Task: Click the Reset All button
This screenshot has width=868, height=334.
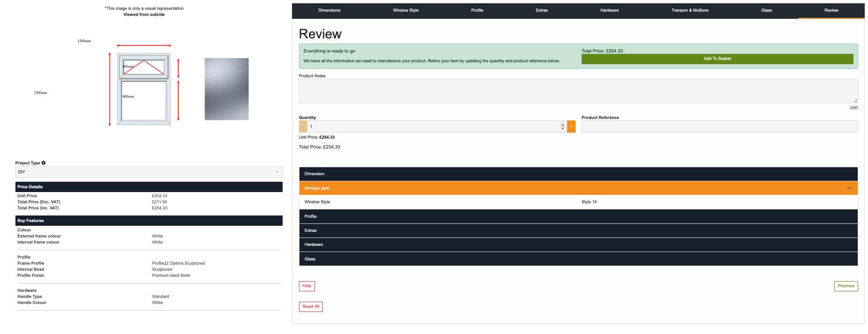Action: pos(311,307)
